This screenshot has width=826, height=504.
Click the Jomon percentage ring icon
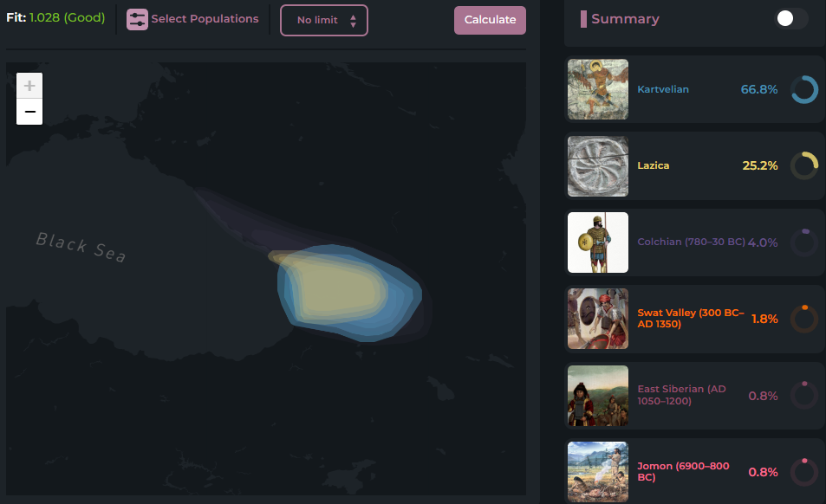click(x=804, y=472)
